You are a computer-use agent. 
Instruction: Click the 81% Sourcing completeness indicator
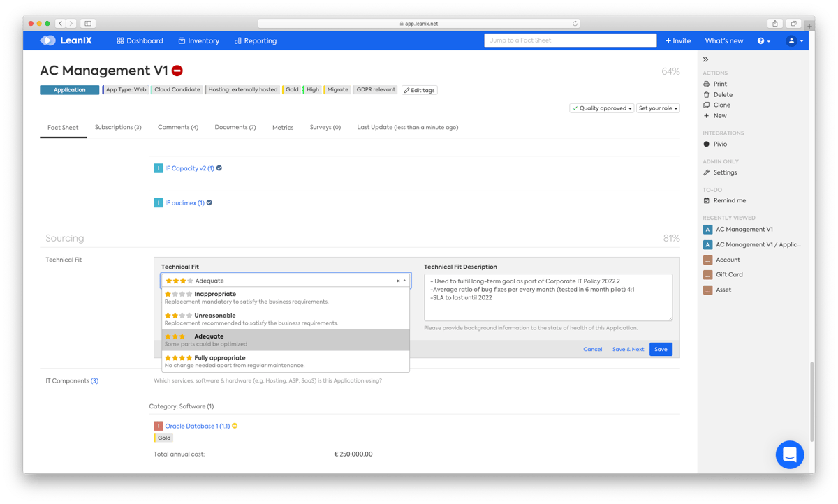[671, 238]
